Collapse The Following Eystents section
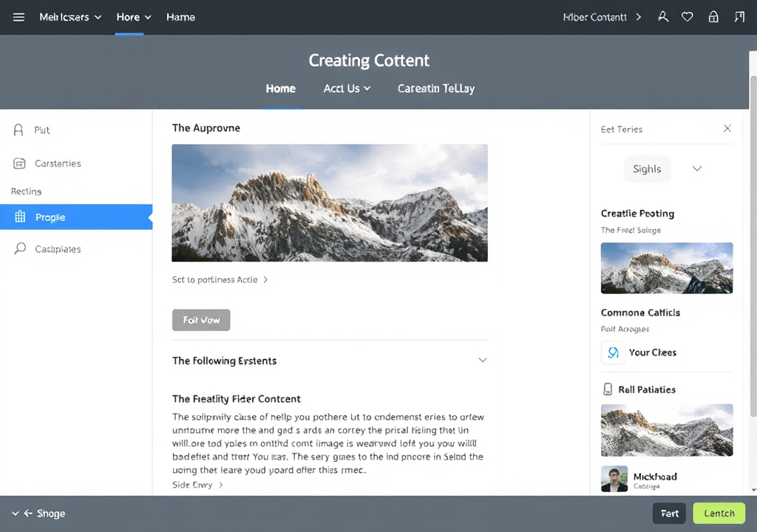 [x=482, y=360]
